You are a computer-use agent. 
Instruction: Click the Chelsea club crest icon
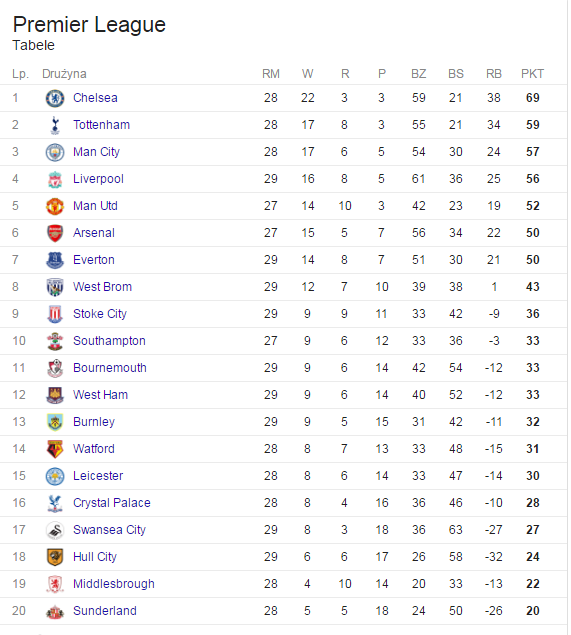(x=55, y=98)
